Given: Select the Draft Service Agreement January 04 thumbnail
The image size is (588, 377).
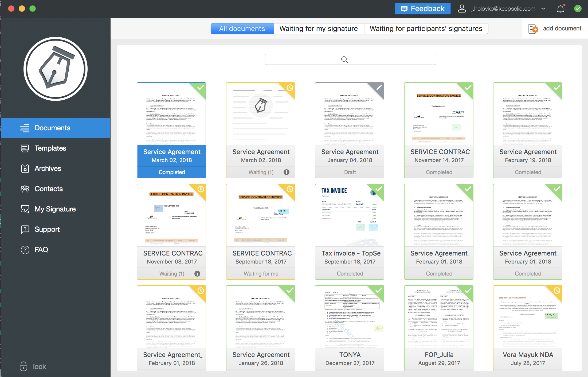Looking at the screenshot, I should point(349,114).
